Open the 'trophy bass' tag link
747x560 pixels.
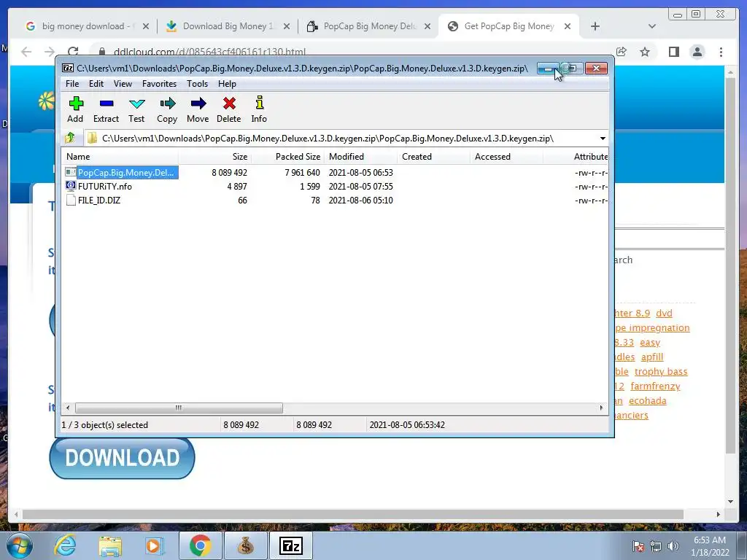coord(661,371)
